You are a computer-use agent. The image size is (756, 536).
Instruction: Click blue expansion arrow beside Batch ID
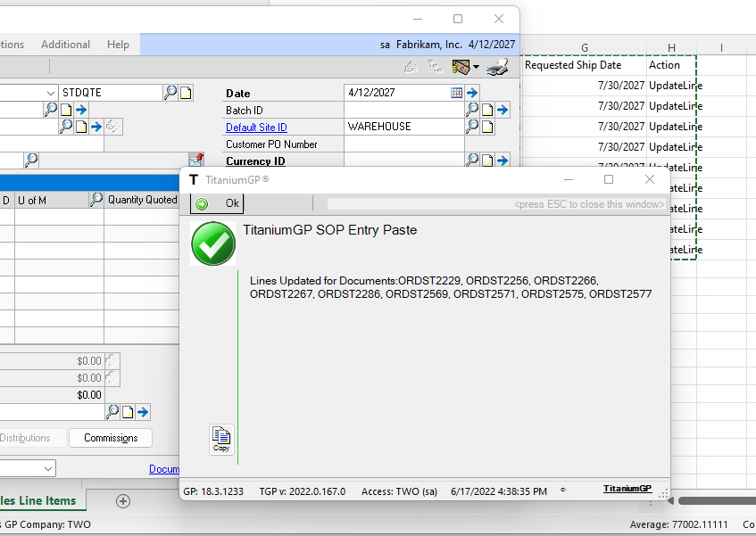(503, 110)
